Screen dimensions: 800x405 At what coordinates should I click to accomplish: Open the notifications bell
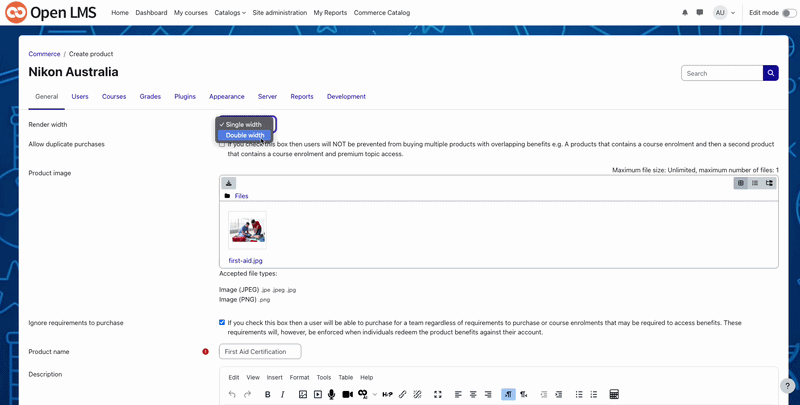[685, 13]
